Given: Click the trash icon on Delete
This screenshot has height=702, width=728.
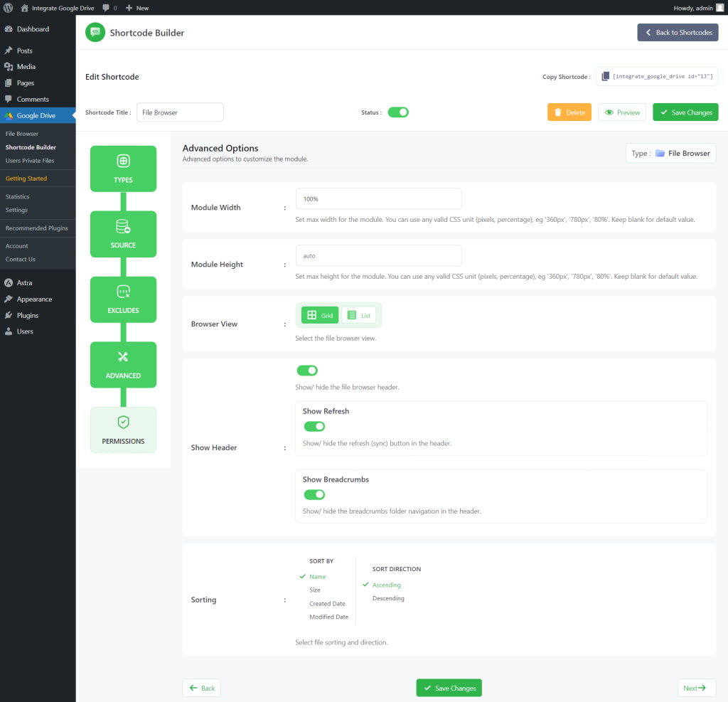Looking at the screenshot, I should coord(558,112).
